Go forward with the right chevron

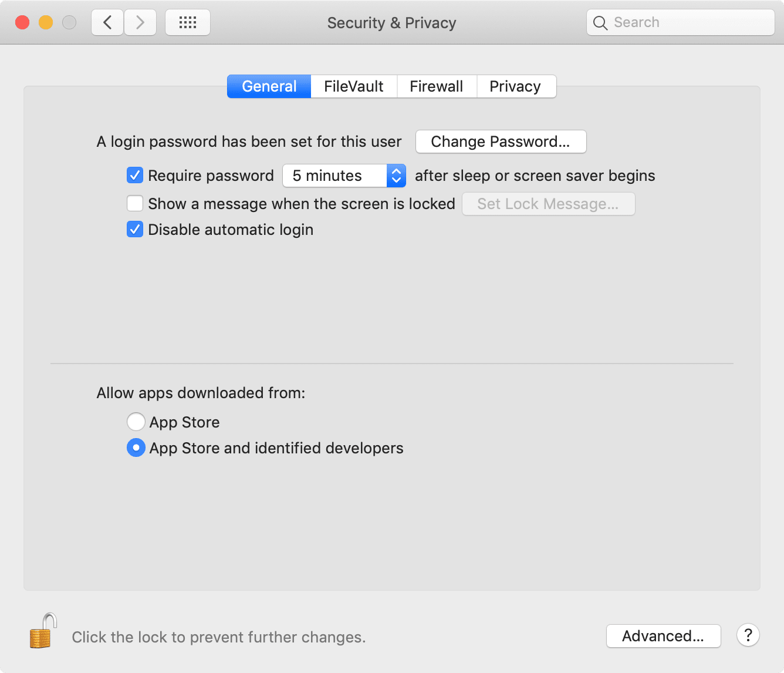click(140, 23)
